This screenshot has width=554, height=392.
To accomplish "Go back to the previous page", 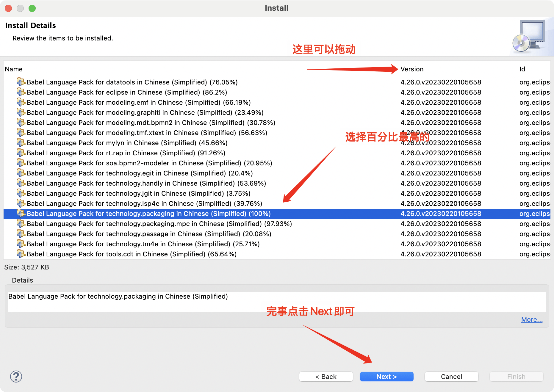I will 326,377.
